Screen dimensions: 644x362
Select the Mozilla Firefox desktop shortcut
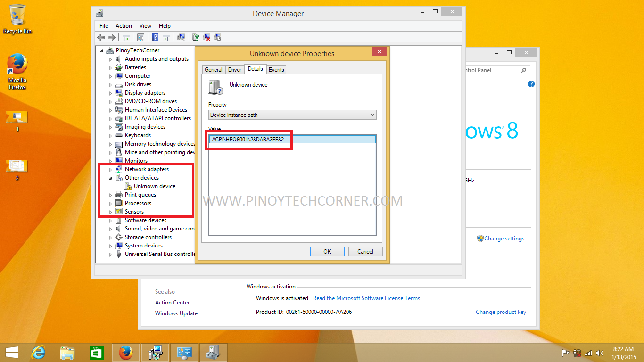click(17, 72)
